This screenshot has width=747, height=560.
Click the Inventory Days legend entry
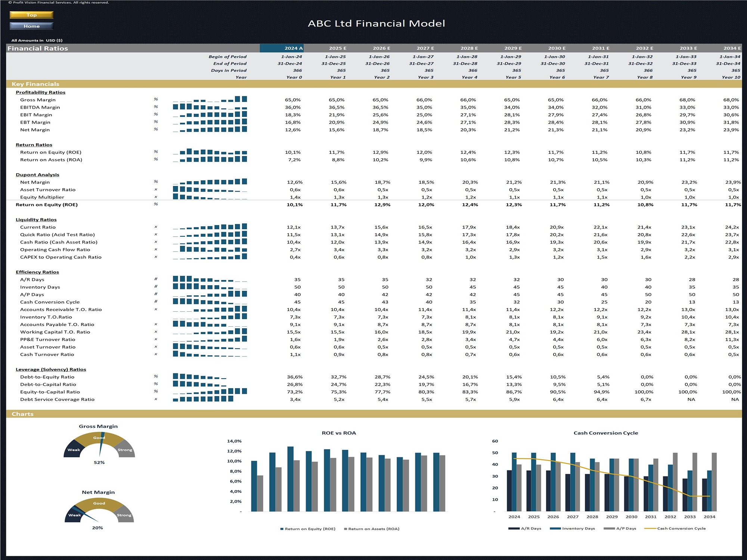pos(573,528)
